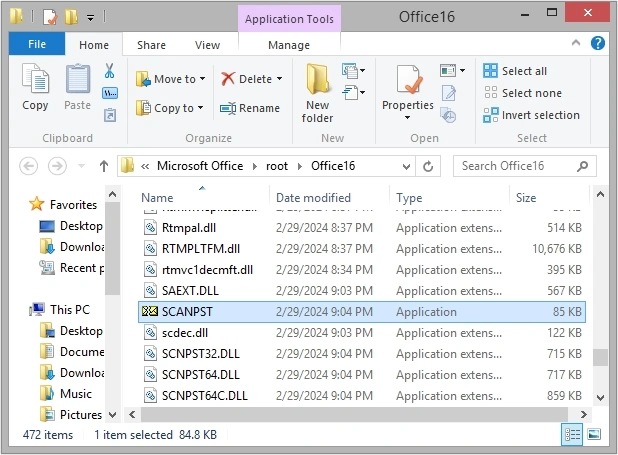
Task: Sort by Date modified column header
Action: click(x=329, y=197)
